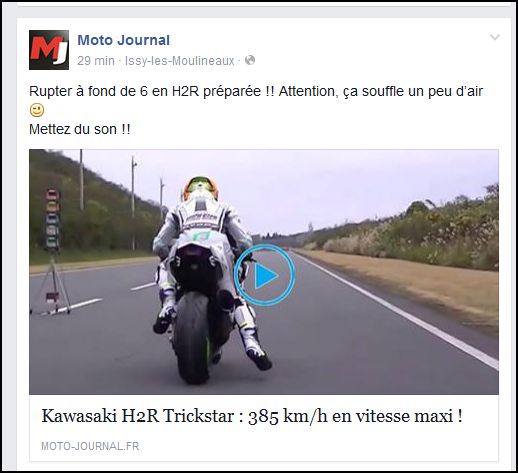Click the rider's back number plate
The width and height of the screenshot is (518, 473).
[x=200, y=236]
